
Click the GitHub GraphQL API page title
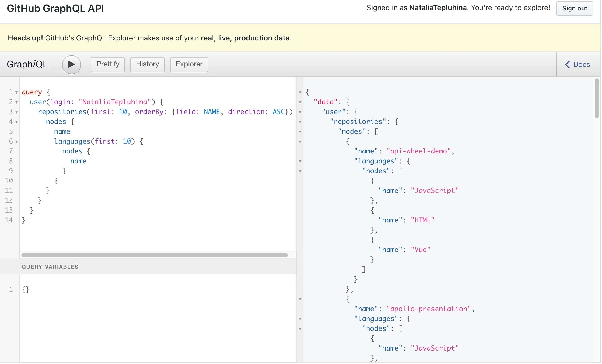tap(55, 8)
